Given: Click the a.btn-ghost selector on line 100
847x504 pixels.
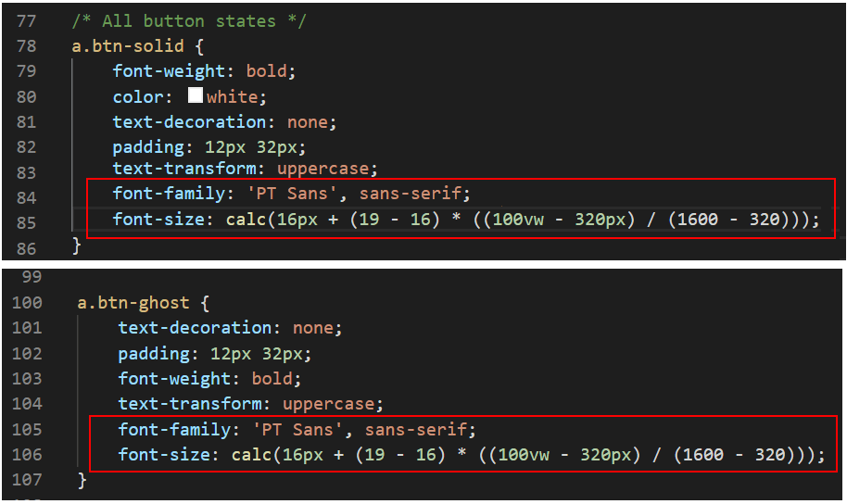Looking at the screenshot, I should click(133, 303).
